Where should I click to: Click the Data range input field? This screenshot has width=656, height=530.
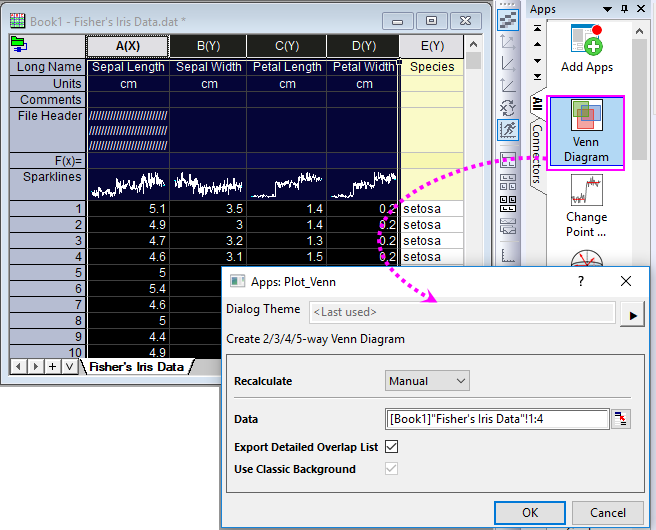click(x=497, y=419)
